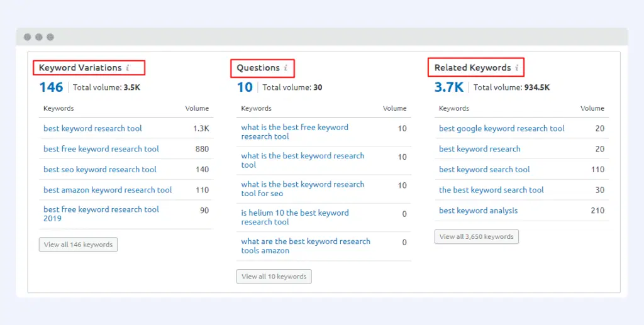The width and height of the screenshot is (644, 325).
Task: Click the 10 Questions count
Action: (245, 87)
